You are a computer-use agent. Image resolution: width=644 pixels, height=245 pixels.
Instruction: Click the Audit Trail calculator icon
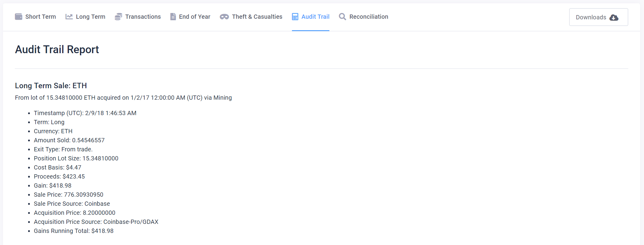point(295,17)
